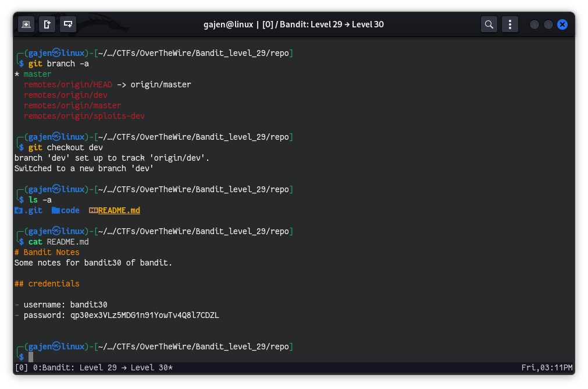Click the orange '## credentials' heading
The width and height of the screenshot is (588, 389).
pyautogui.click(x=47, y=284)
